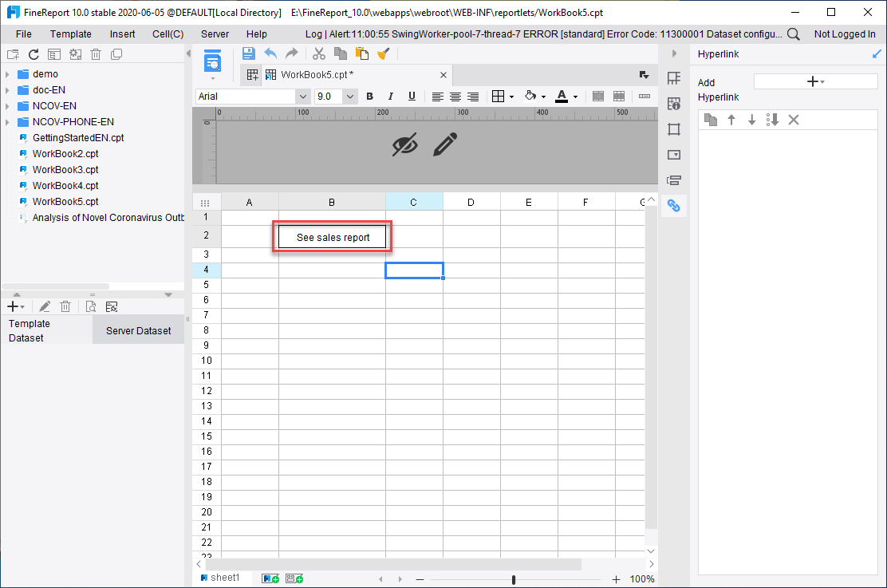Click the Widget panel icon in right sidebar
This screenshot has height=588, width=887.
(x=674, y=154)
